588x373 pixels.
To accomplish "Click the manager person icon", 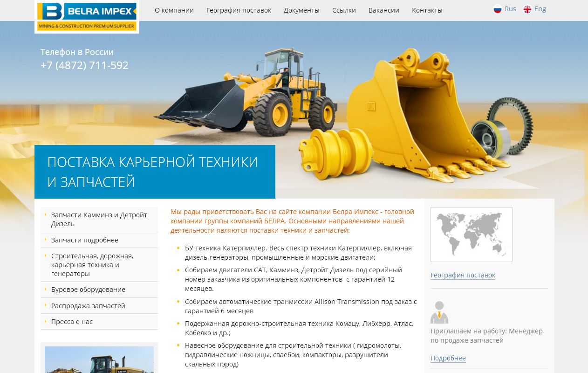I will click(439, 312).
